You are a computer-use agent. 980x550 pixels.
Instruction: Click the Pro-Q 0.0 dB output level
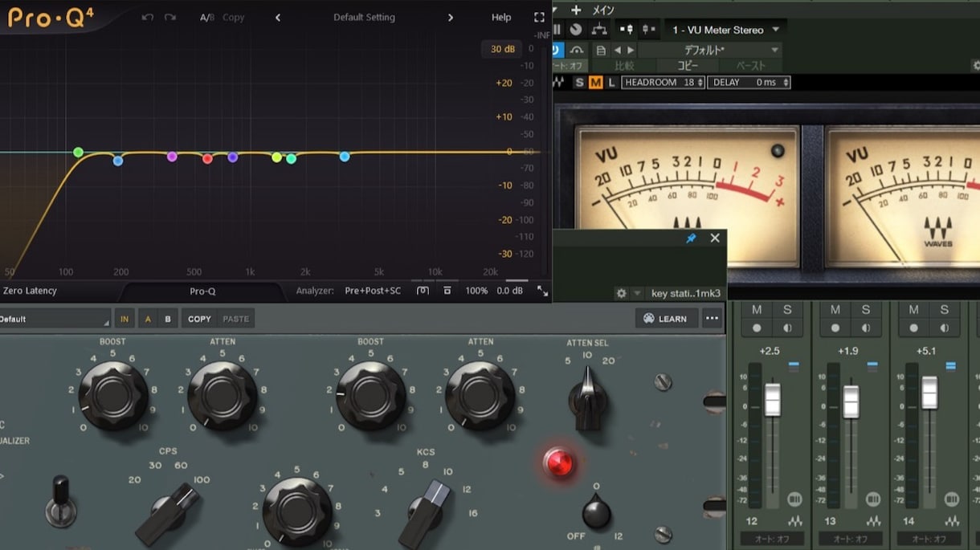coord(509,291)
